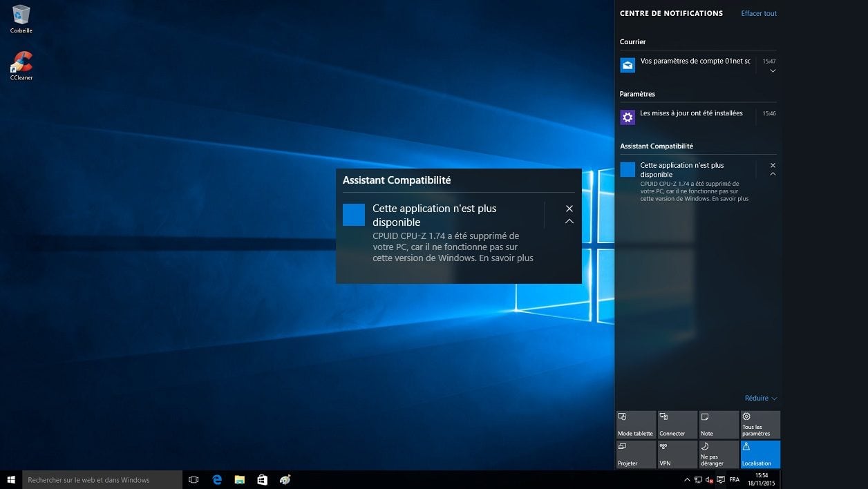868x489 pixels.
Task: Click the Connecter quick action tile
Action: (677, 425)
